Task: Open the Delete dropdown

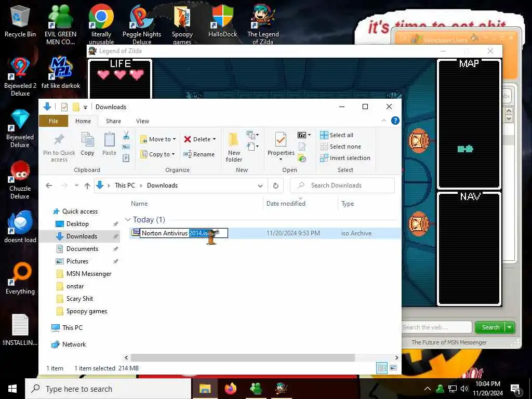Action: 200,139
